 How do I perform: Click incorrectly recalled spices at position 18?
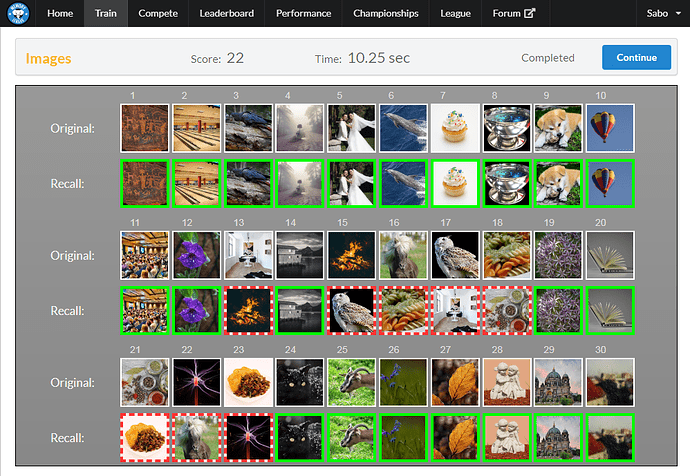pos(506,311)
